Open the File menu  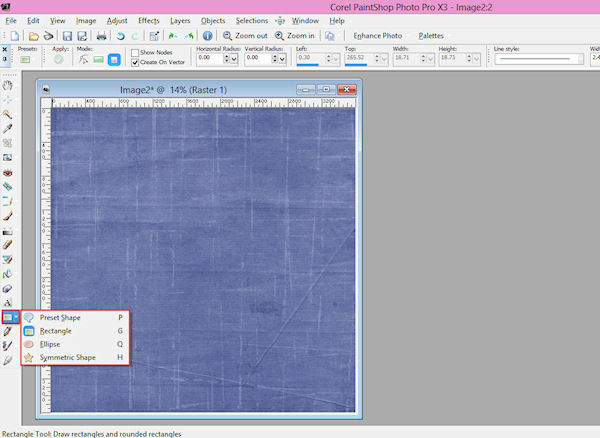pos(11,21)
